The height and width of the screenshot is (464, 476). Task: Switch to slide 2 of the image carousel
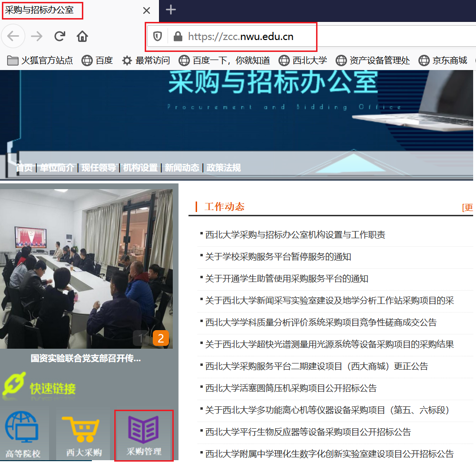161,338
